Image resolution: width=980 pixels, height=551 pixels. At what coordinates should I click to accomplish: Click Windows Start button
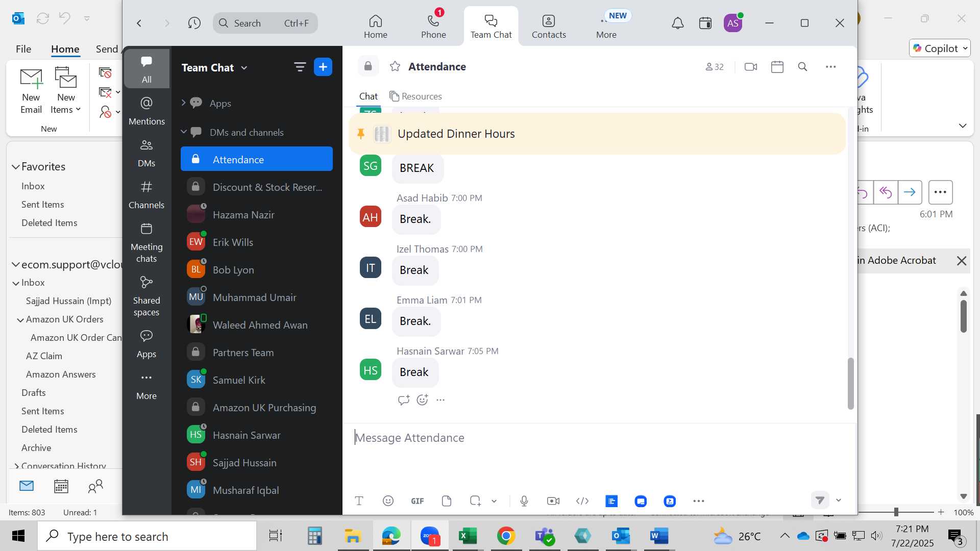click(18, 536)
